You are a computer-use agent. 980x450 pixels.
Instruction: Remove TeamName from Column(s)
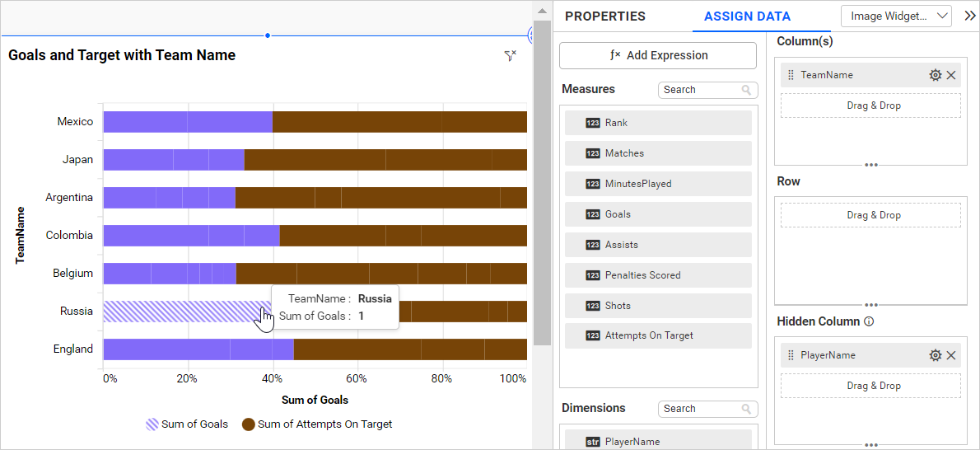click(x=951, y=75)
